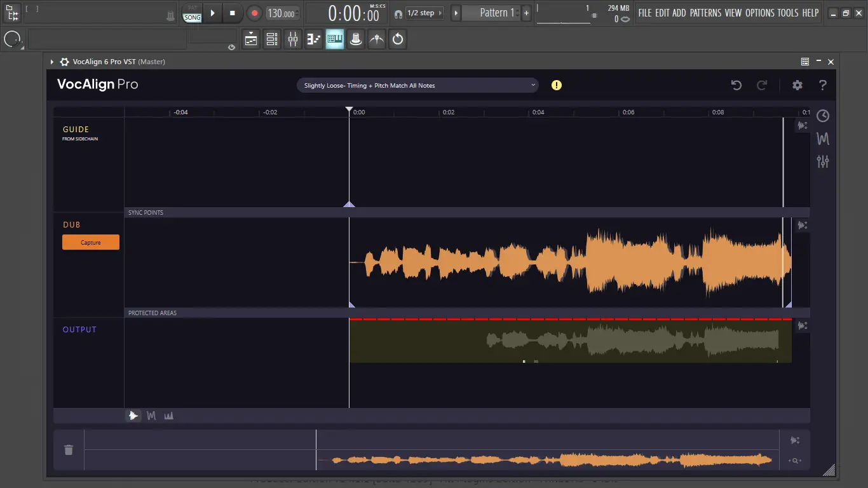Open VocAlign help question mark
The width and height of the screenshot is (868, 488).
coord(822,85)
